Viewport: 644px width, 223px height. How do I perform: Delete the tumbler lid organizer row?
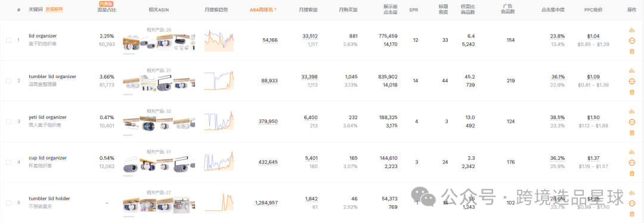[x=631, y=92]
